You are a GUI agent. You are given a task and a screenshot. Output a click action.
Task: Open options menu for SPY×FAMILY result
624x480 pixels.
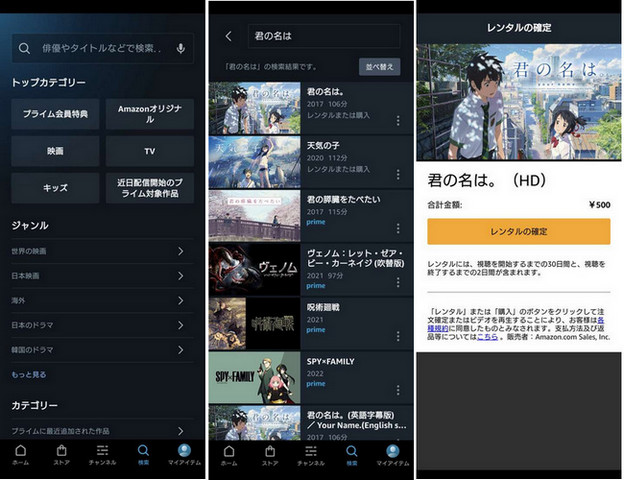[398, 390]
